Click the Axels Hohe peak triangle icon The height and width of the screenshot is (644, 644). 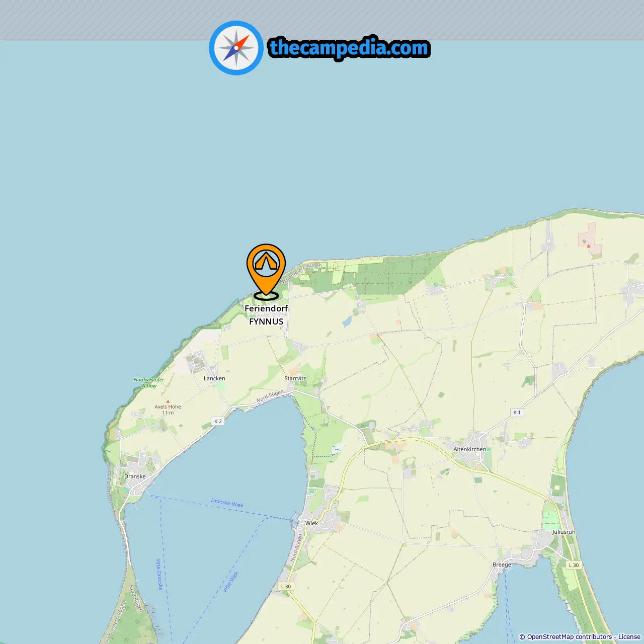coord(168,401)
